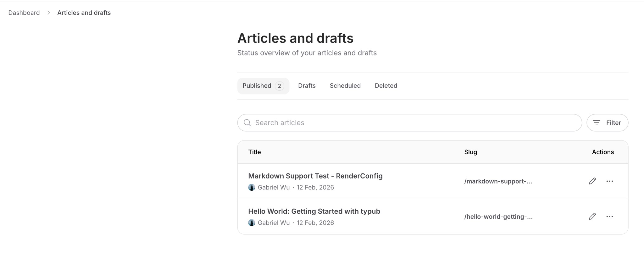Click the pencil edit icon for Hello World article
The height and width of the screenshot is (255, 644).
[x=592, y=216]
